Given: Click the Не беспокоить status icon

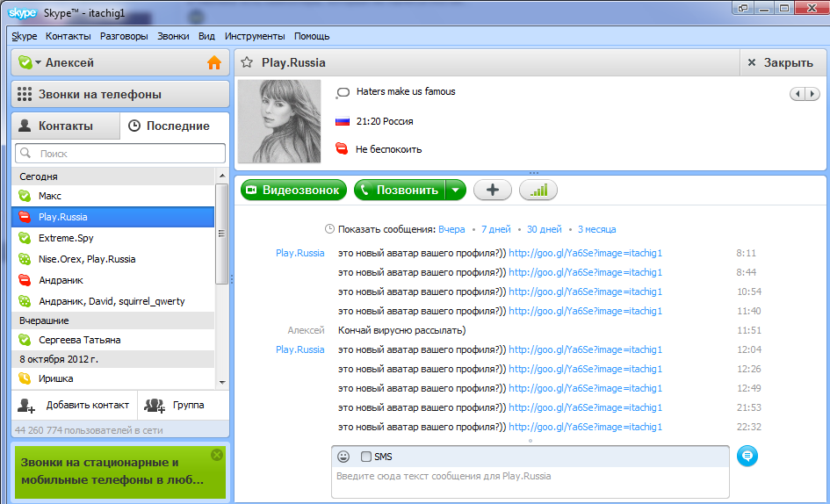Looking at the screenshot, I should pyautogui.click(x=342, y=148).
